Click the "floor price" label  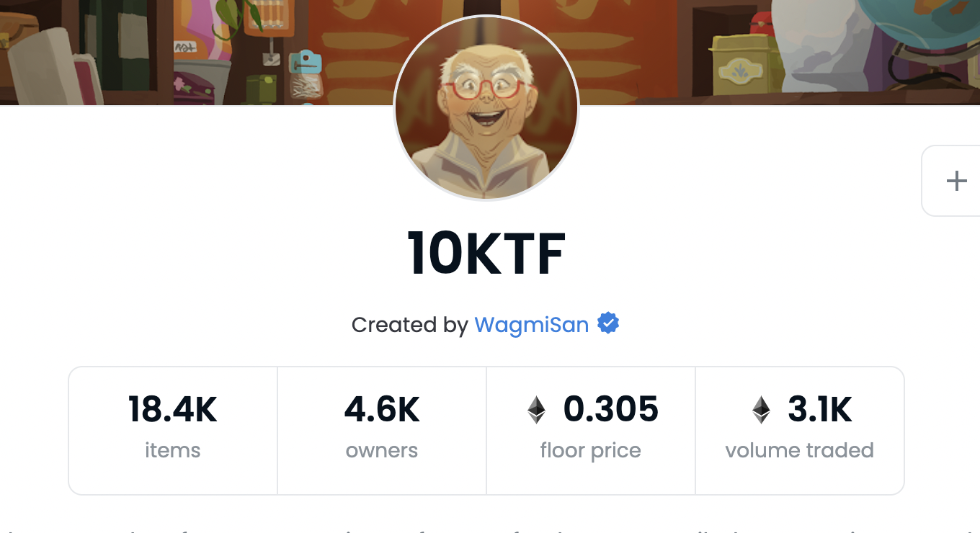[590, 452]
